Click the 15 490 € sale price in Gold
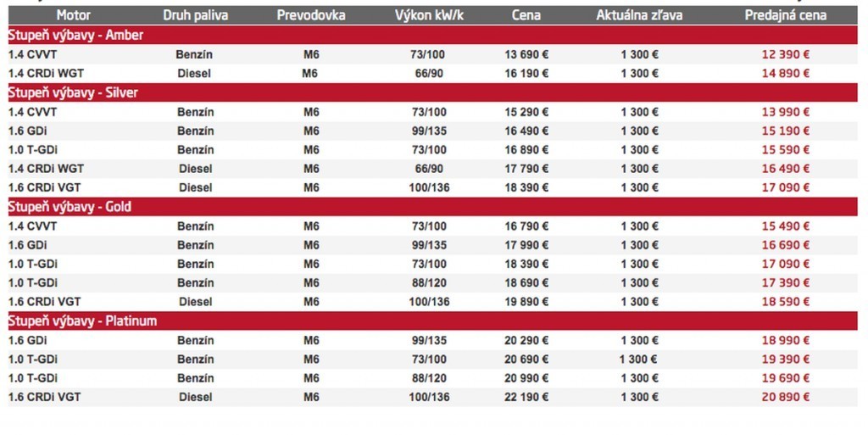Screen dimensions: 868x435 click(x=786, y=226)
